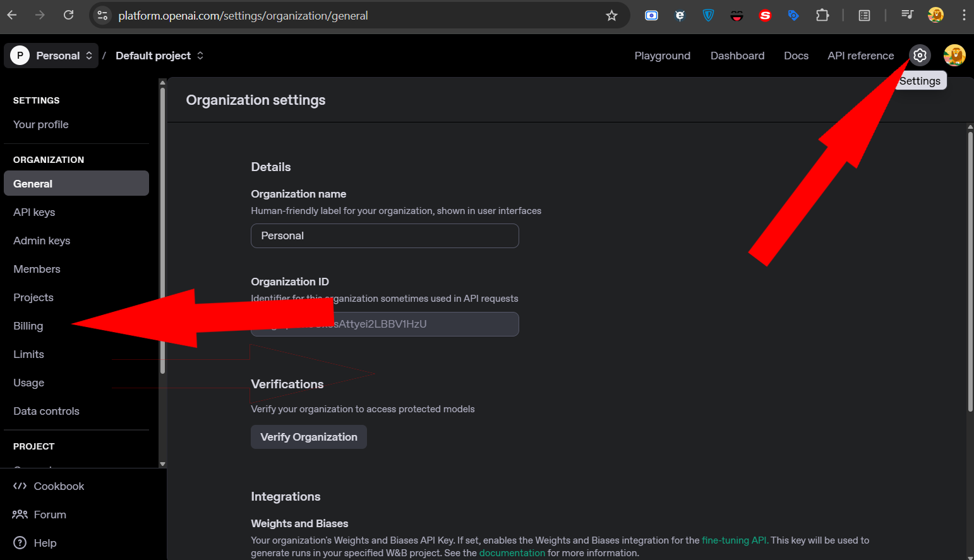974x560 pixels.
Task: Click the browser forward arrow
Action: pyautogui.click(x=40, y=15)
